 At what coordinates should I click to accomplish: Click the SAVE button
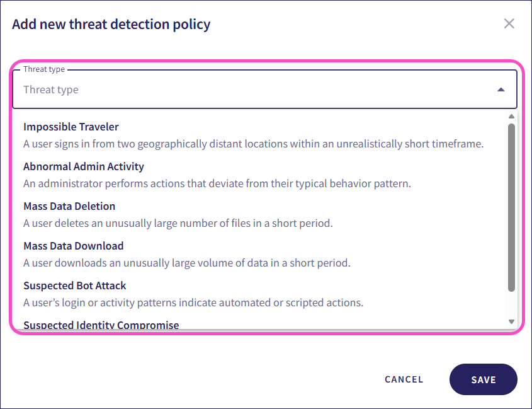[x=483, y=379]
